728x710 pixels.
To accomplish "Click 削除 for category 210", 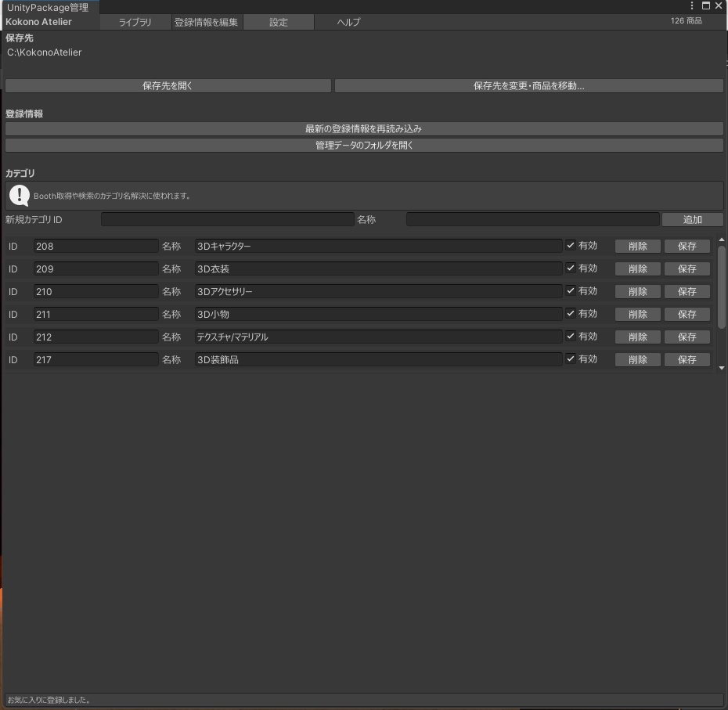I will coord(637,292).
